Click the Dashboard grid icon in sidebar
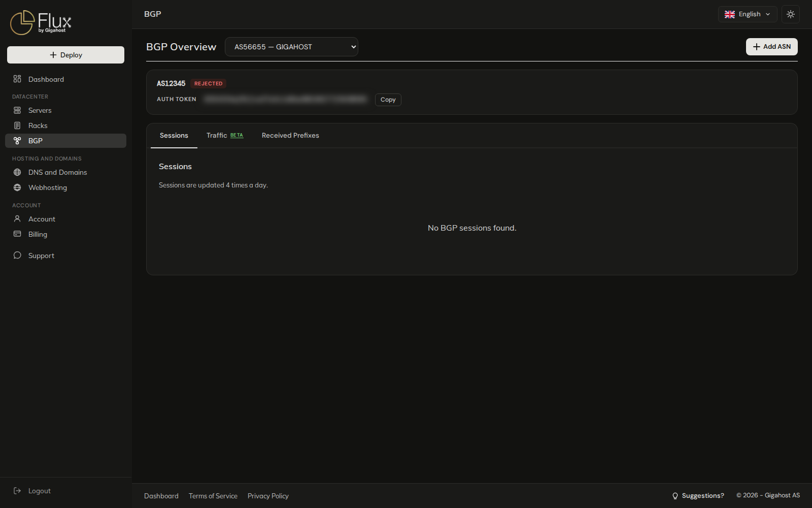The height and width of the screenshot is (508, 812). pos(17,79)
